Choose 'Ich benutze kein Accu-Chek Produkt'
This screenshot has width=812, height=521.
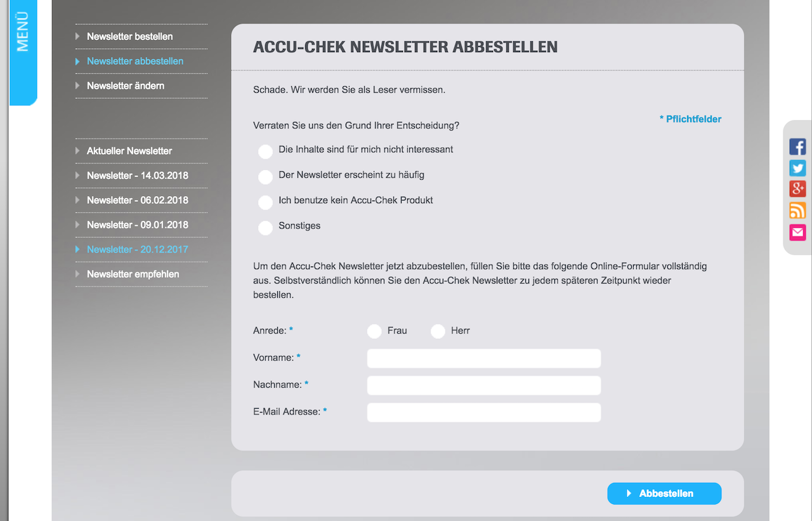[265, 202]
